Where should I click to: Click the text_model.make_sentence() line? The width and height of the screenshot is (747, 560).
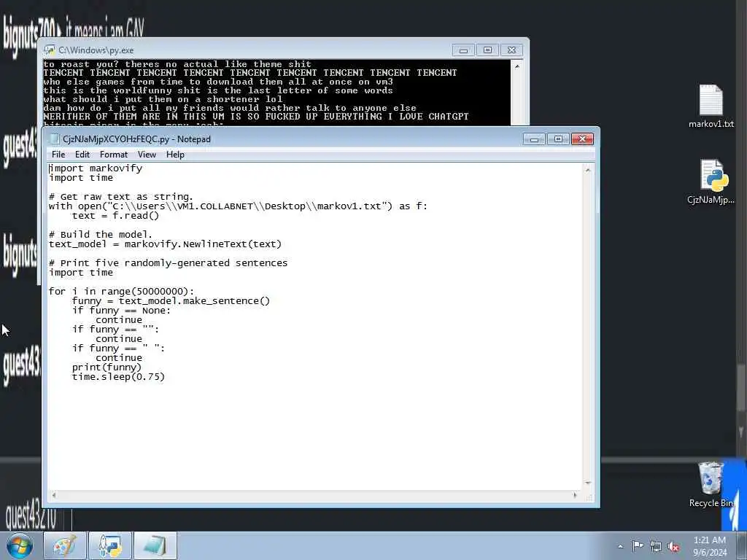(x=171, y=301)
